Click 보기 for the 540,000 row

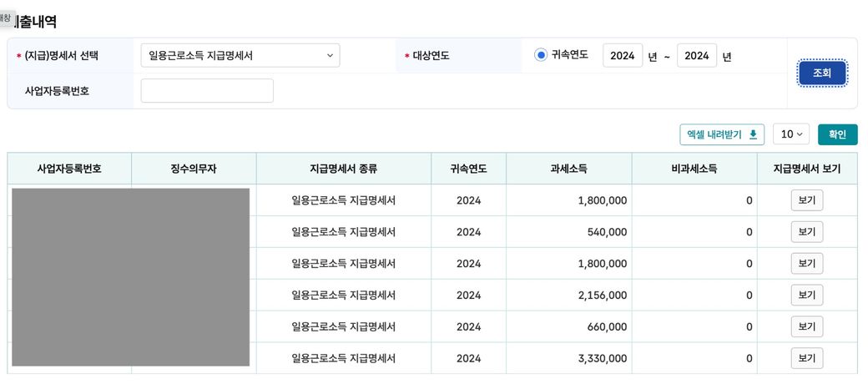coord(806,232)
